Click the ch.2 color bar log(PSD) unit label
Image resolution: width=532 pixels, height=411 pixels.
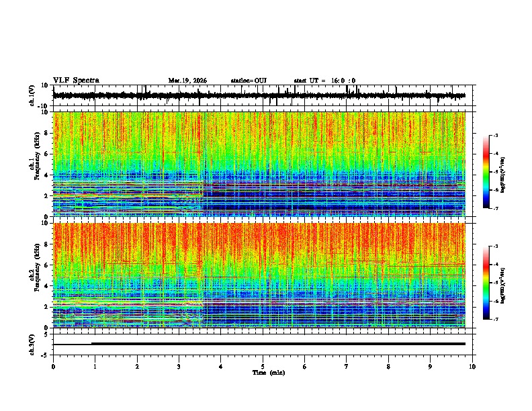click(x=503, y=285)
